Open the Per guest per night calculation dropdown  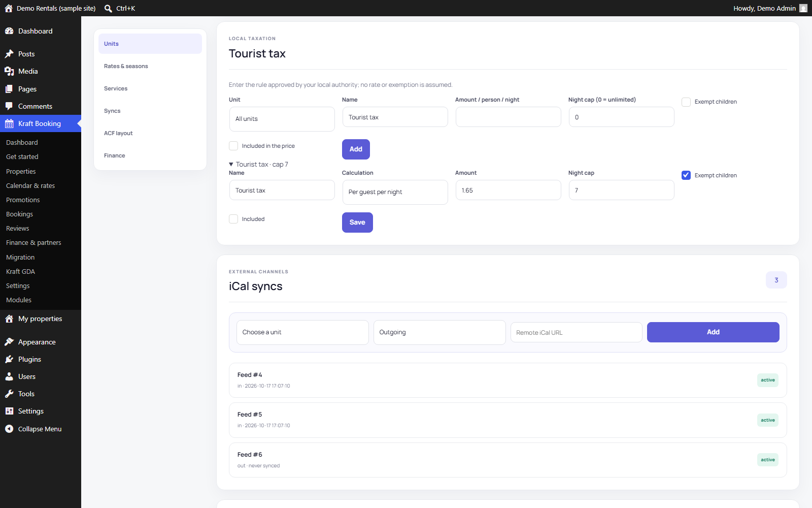[395, 192]
